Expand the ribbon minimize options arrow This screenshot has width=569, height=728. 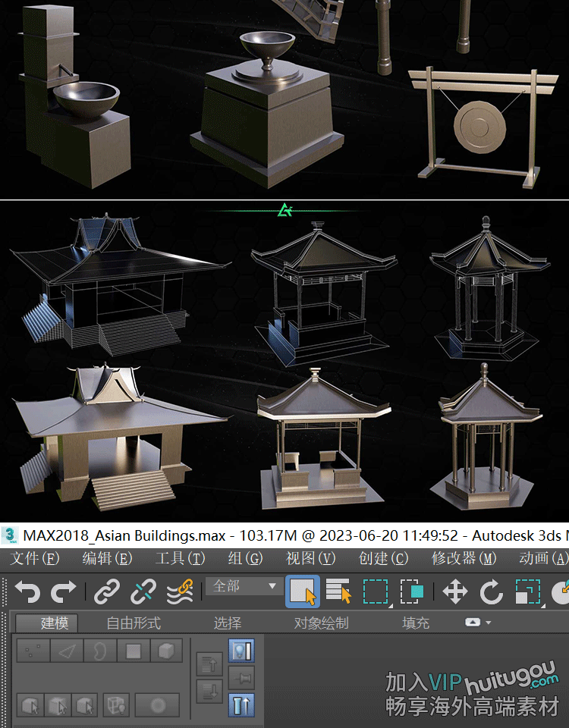478,623
